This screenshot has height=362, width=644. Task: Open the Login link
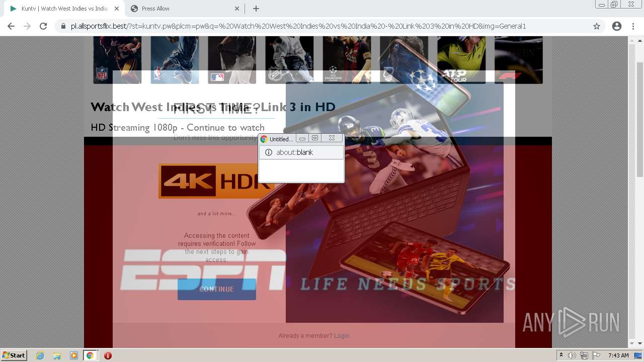coord(342,336)
